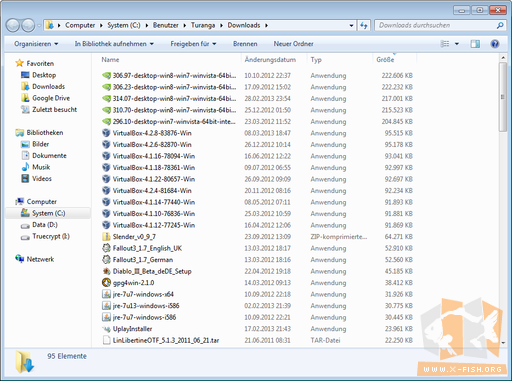The image size is (512, 381).
Task: Click the NVIDIA icon of 306.97 driver file
Action: pos(106,76)
